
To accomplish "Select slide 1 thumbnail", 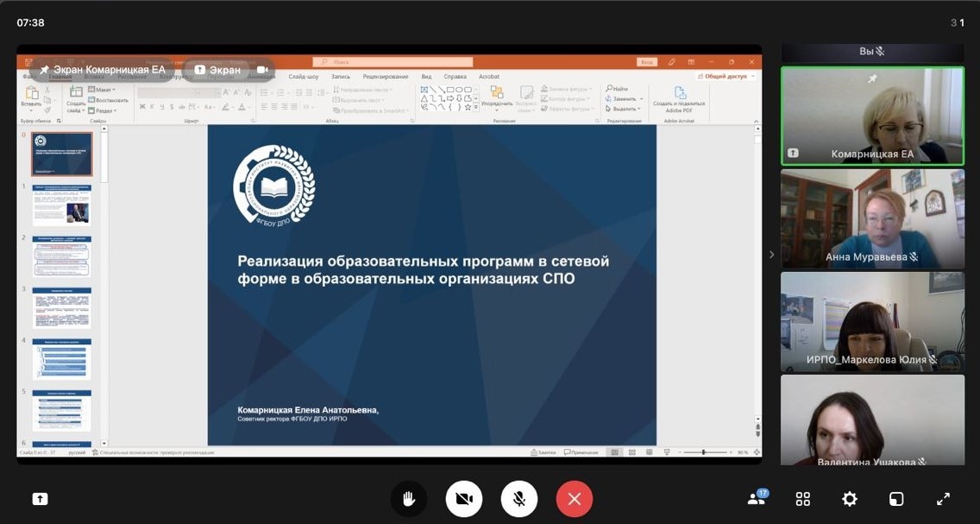I will tap(62, 205).
